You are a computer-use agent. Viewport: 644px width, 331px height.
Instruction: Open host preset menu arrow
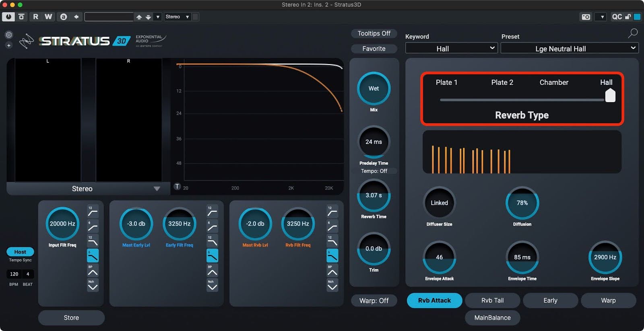158,17
